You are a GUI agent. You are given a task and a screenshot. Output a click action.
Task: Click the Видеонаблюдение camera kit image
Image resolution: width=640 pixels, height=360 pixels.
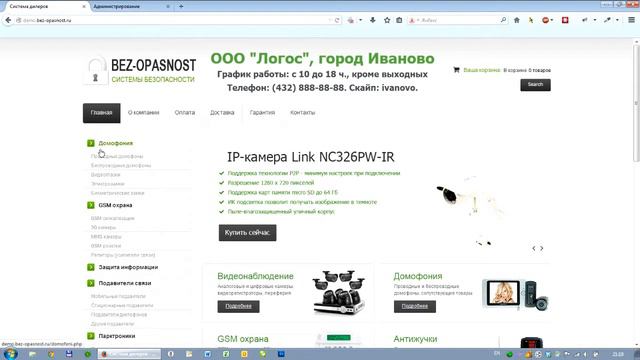pos(338,292)
